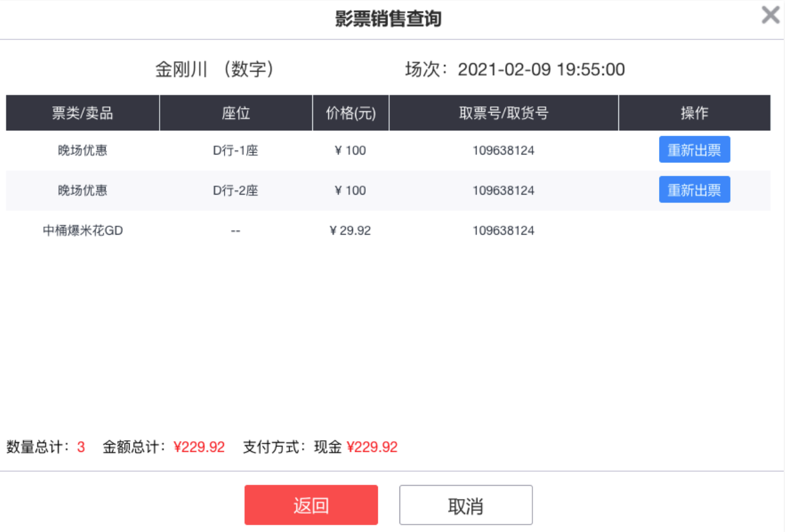Select the 中桶爆米花GD item row
785x532 pixels.
pyautogui.click(x=388, y=231)
